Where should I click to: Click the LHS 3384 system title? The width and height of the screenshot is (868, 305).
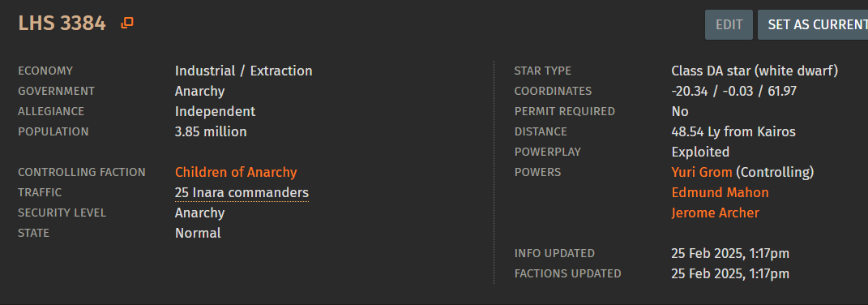pyautogui.click(x=62, y=24)
